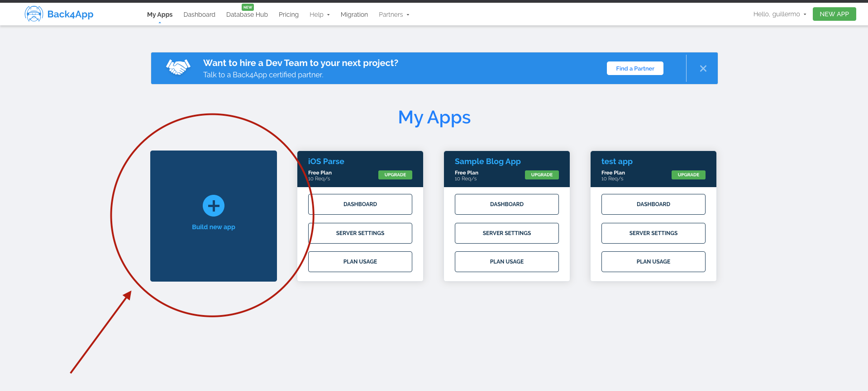This screenshot has height=391, width=868.
Task: View Plan Usage for test app
Action: tap(653, 262)
